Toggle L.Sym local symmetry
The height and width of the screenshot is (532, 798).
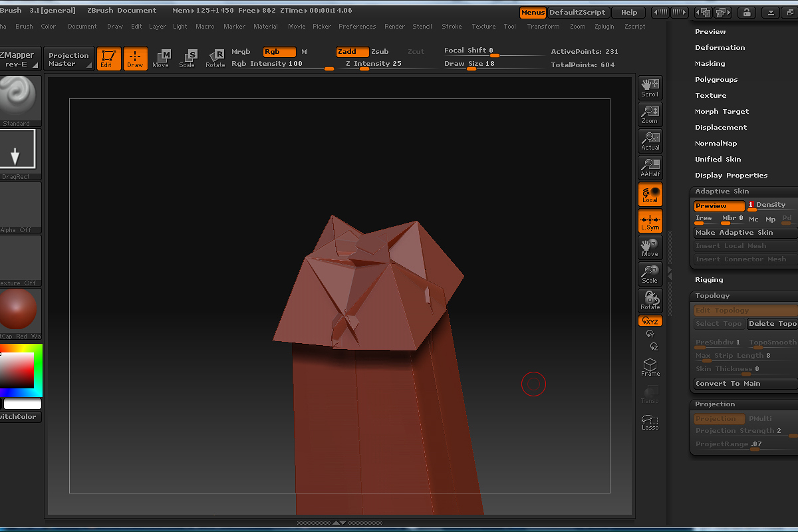pos(650,221)
